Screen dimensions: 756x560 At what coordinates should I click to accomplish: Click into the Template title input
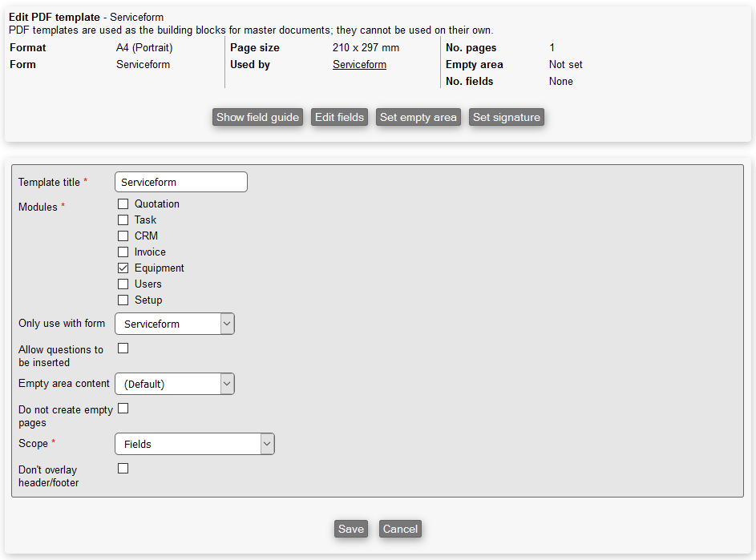(x=181, y=182)
